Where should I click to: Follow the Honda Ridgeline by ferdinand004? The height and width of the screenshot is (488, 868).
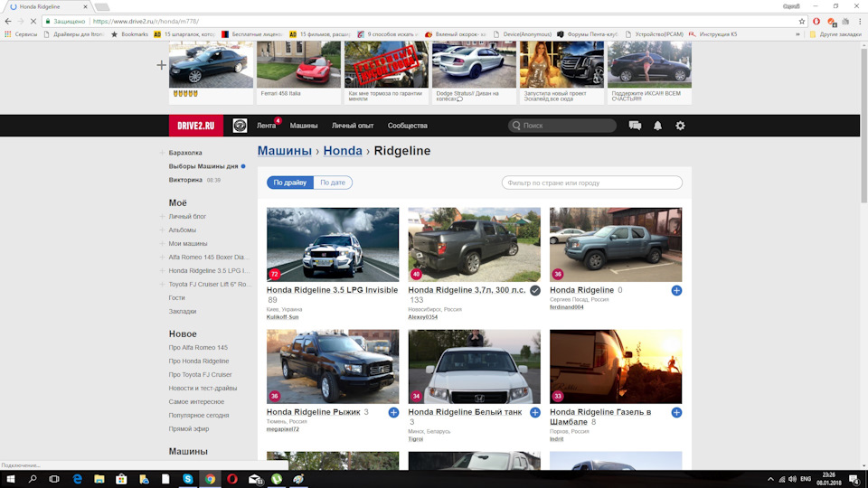tap(676, 290)
